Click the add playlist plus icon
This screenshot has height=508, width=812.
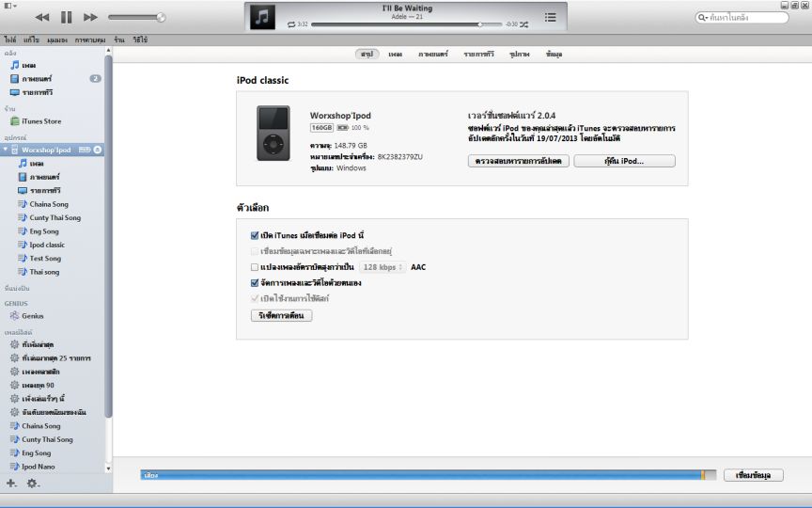click(x=11, y=483)
